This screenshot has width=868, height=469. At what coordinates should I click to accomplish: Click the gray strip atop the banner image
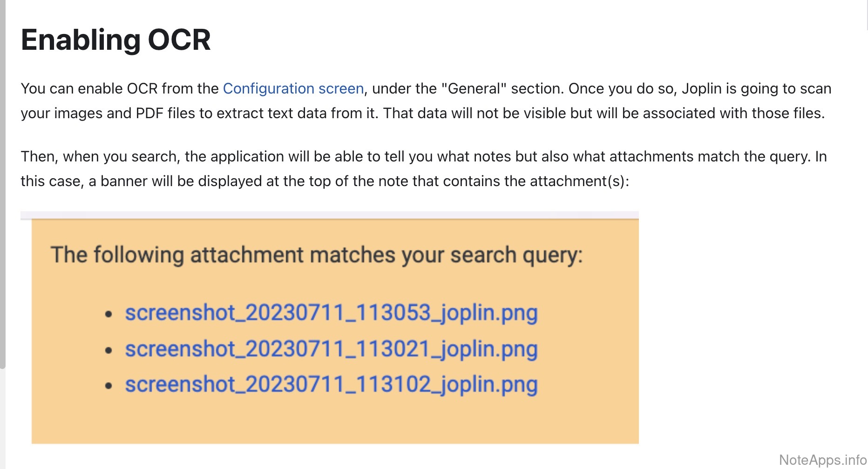(x=329, y=215)
